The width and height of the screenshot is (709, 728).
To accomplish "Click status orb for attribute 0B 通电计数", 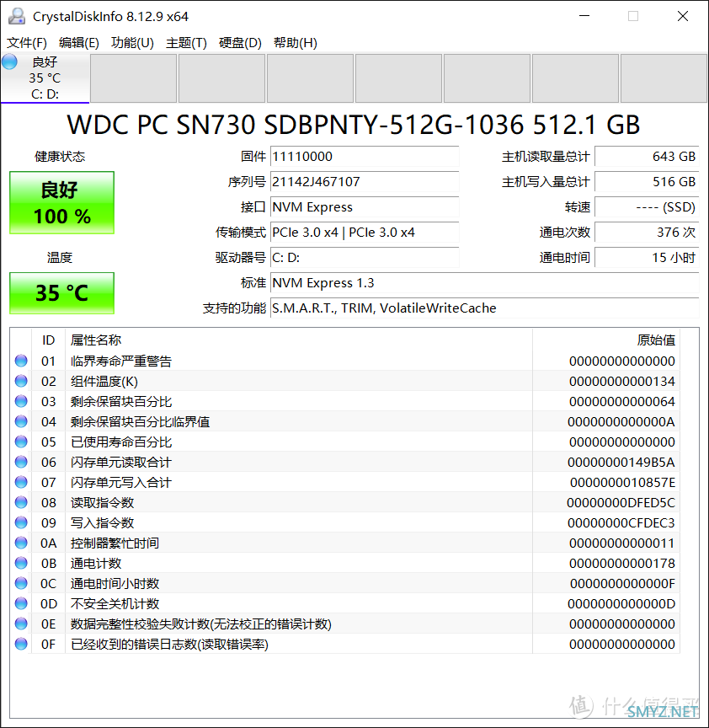I will [21, 563].
